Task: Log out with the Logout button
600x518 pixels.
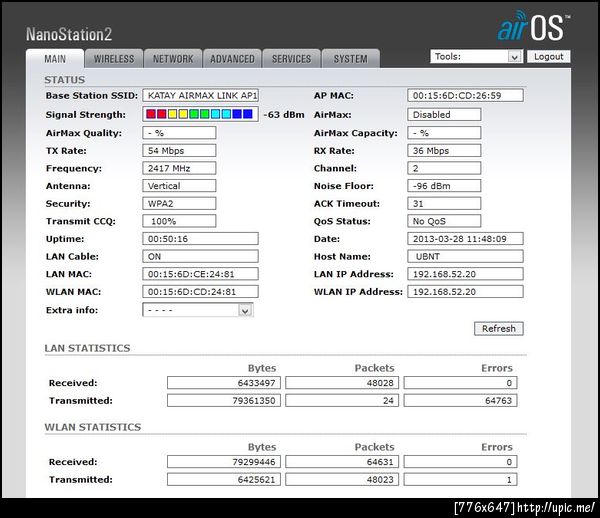Action: (548, 57)
